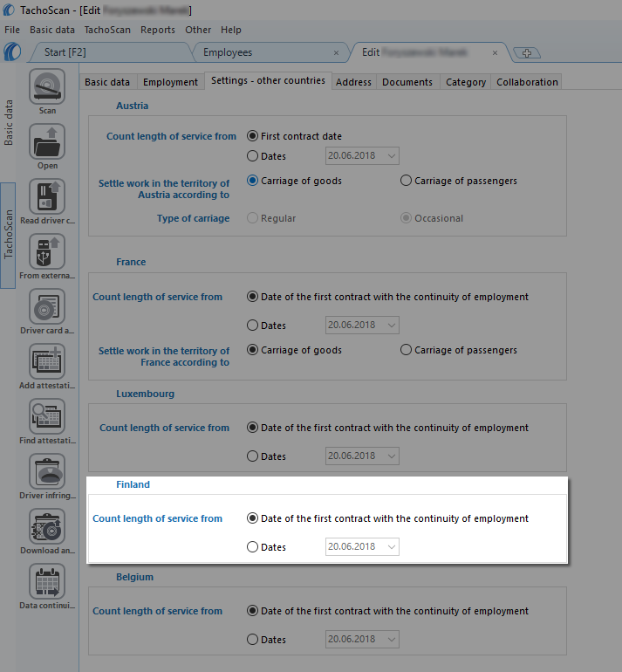Open the Driver infringements icon
This screenshot has height=672, width=622.
[47, 471]
